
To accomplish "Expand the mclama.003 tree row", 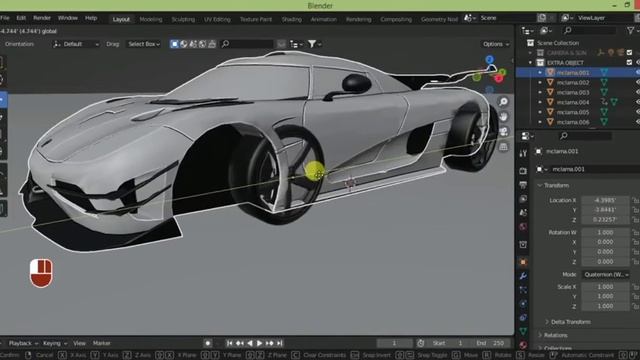I will pyautogui.click(x=540, y=92).
